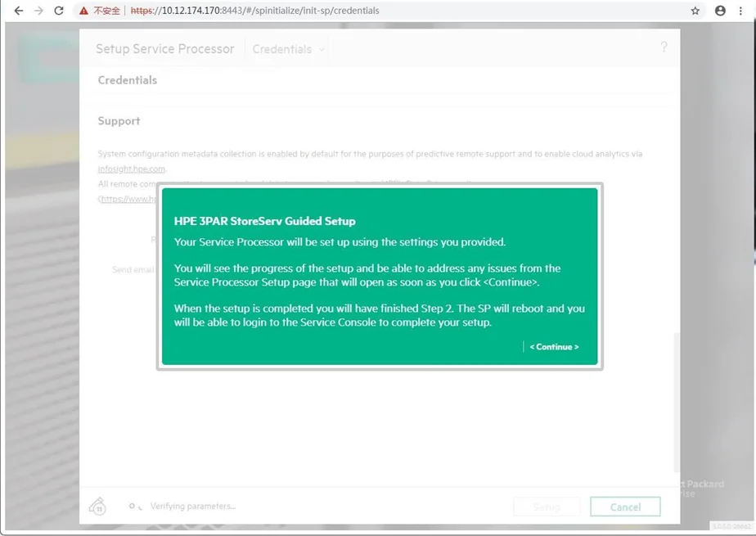Go back with the browser back arrow
Screen dimensions: 756x536
(x=18, y=11)
